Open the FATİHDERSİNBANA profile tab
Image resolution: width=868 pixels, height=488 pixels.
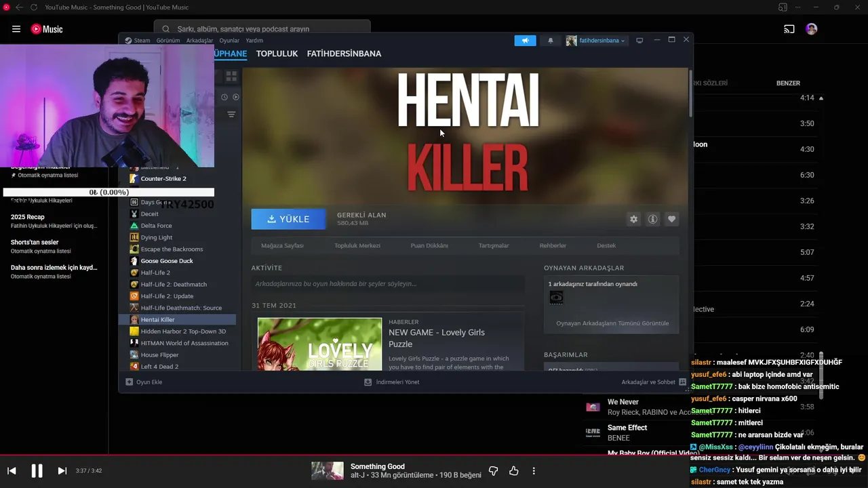pos(344,54)
